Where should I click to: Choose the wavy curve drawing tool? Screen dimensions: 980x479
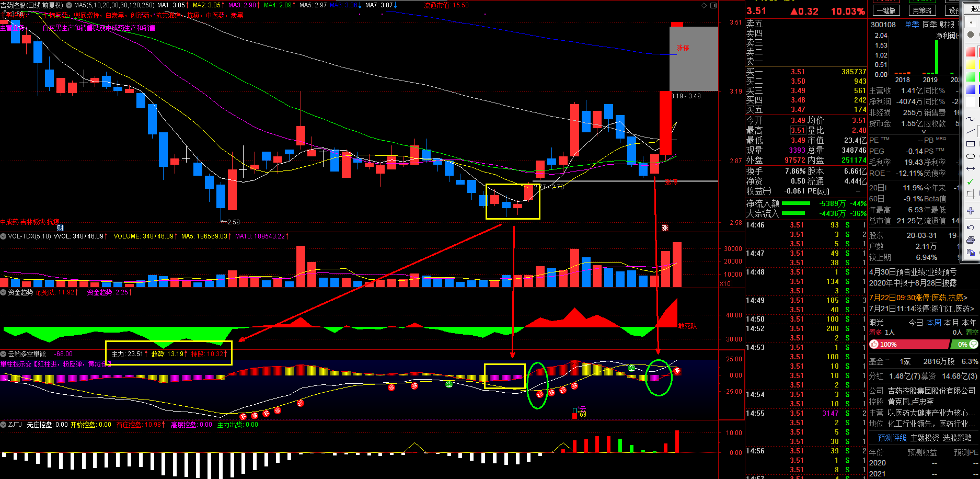(971, 119)
